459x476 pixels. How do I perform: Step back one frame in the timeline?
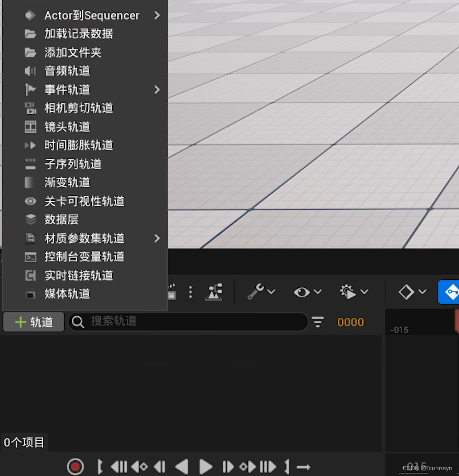coord(160,467)
